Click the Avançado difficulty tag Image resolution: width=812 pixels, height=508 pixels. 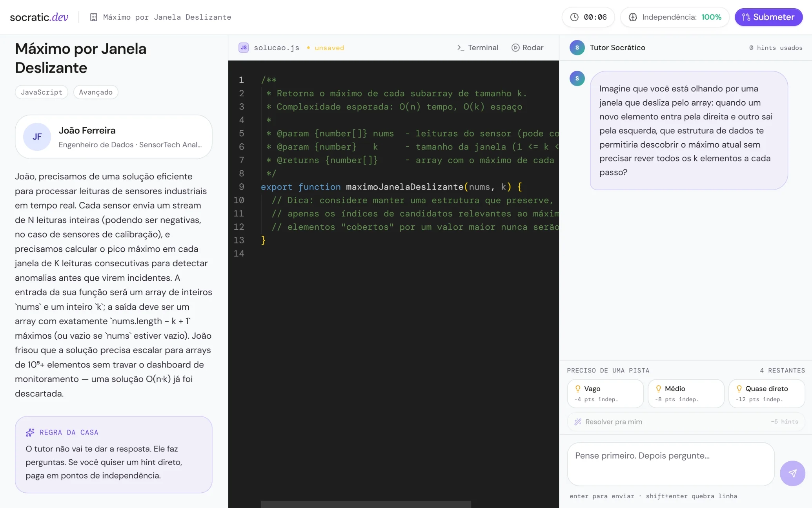point(96,92)
